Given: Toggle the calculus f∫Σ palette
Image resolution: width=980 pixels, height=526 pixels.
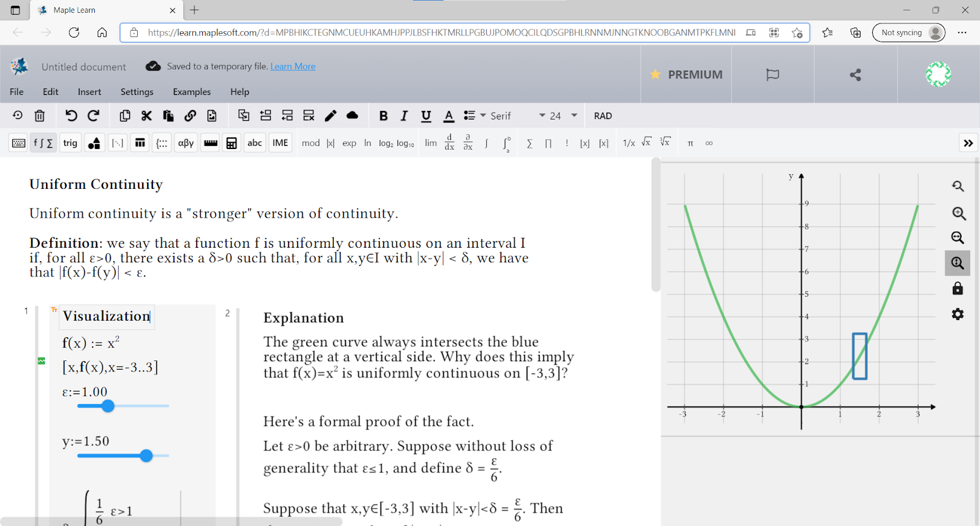Looking at the screenshot, I should pos(43,143).
